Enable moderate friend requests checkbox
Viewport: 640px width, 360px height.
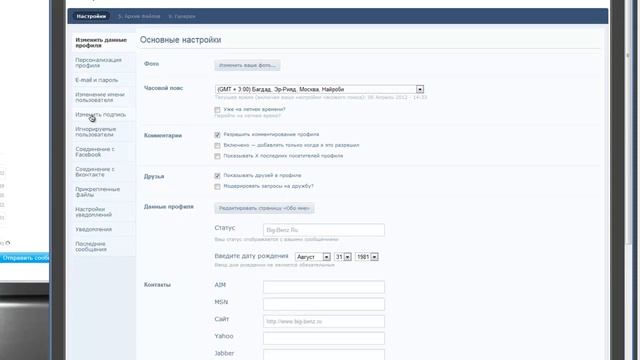click(x=217, y=187)
